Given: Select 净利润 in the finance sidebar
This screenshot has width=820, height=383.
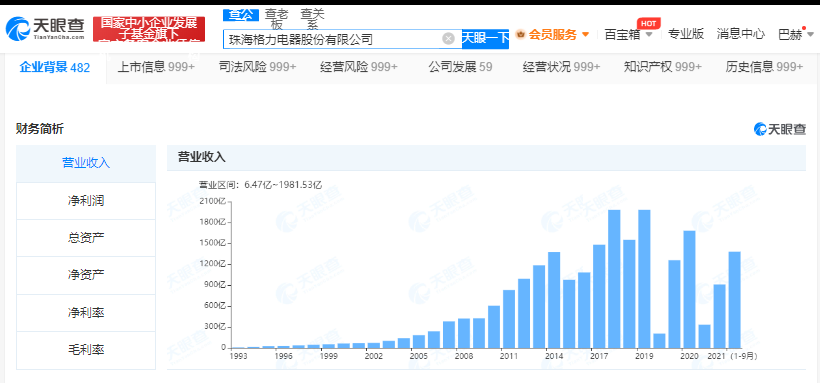Looking at the screenshot, I should (86, 200).
